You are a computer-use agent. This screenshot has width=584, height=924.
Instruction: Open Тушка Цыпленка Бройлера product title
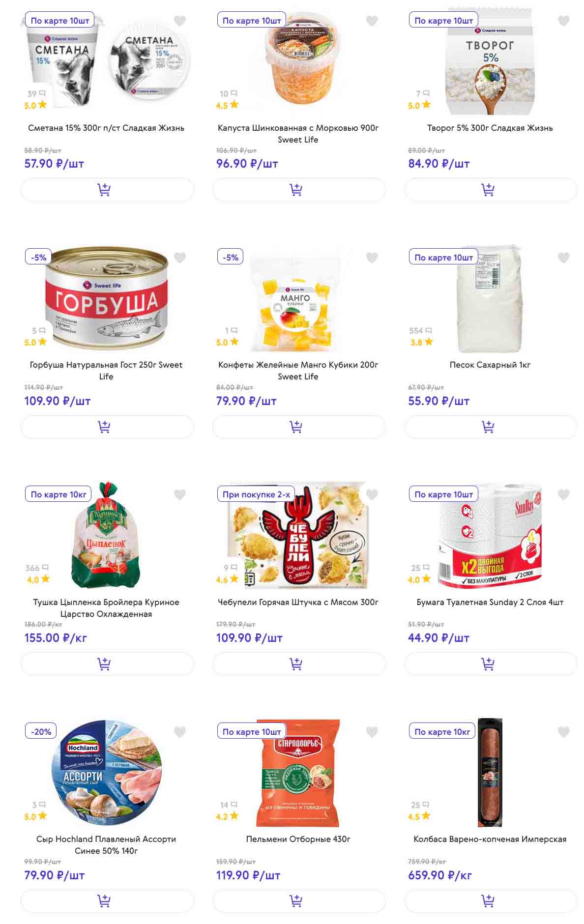(x=106, y=607)
